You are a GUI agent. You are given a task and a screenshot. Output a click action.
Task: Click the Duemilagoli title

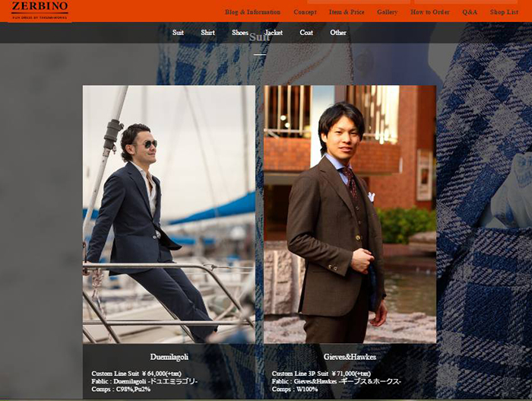point(169,356)
